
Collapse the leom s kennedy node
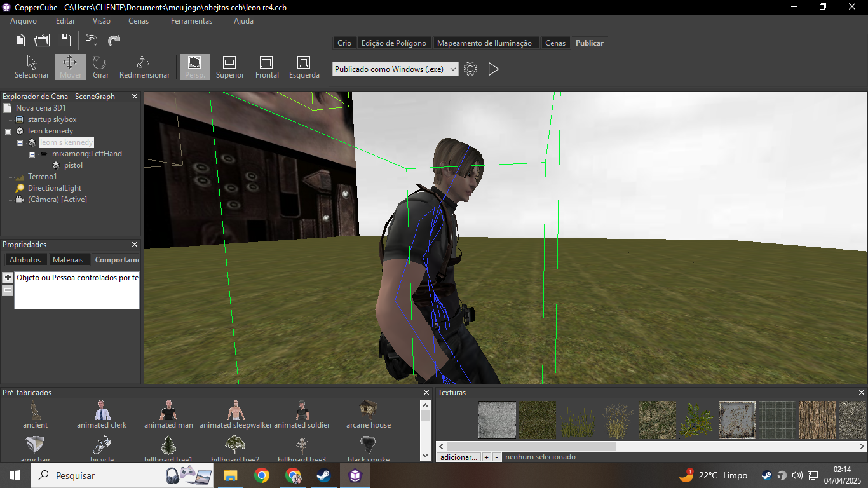(x=20, y=142)
